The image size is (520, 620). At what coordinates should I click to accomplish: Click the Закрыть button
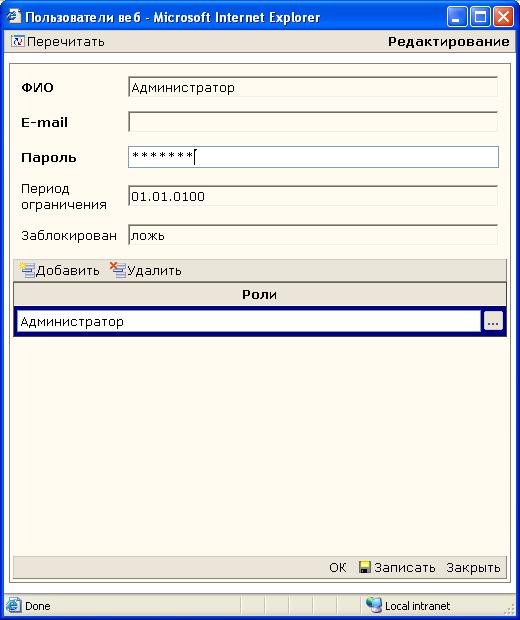click(473, 567)
